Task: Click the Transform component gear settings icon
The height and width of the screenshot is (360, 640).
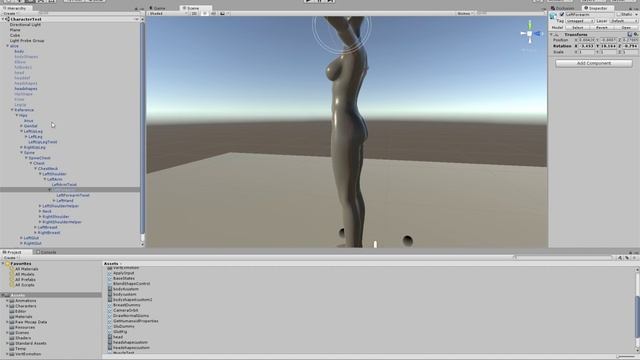Action: 636,35
